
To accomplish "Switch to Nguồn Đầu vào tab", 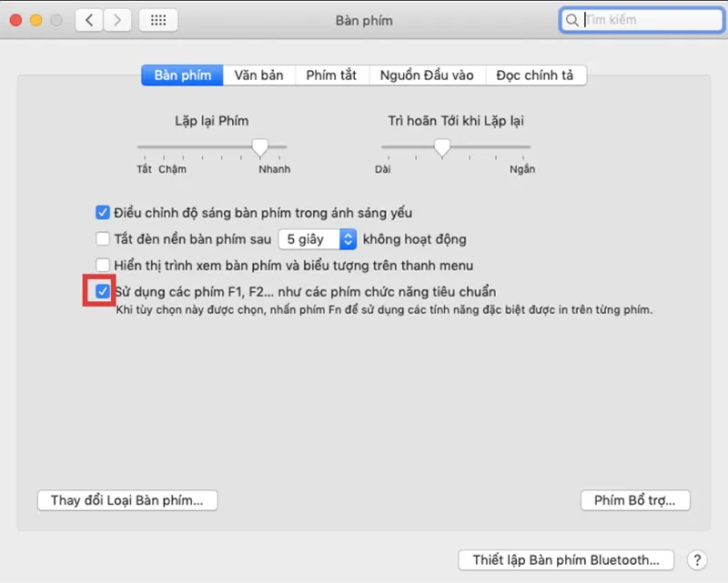I will coord(427,75).
